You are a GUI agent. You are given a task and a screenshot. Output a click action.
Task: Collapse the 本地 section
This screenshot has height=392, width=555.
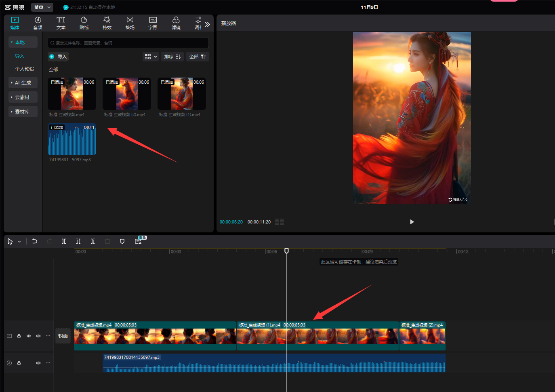[23, 42]
